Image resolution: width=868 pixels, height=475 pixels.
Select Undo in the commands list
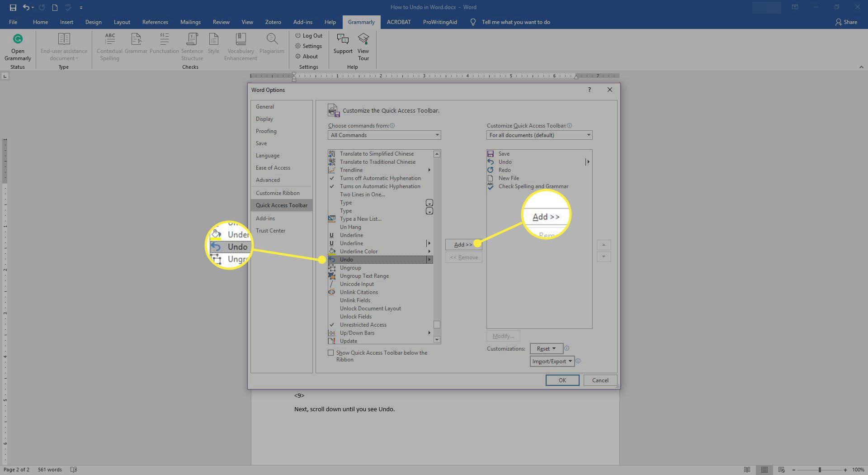coord(380,259)
